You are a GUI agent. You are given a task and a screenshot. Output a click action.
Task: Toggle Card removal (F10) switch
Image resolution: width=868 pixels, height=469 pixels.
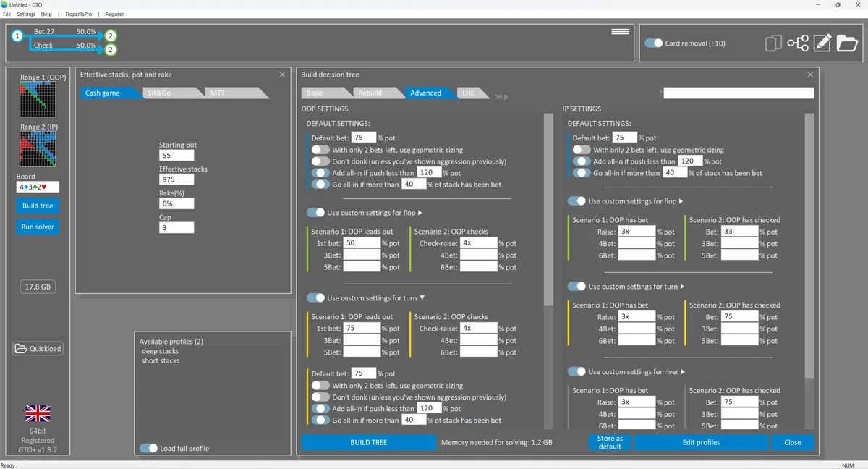pyautogui.click(x=654, y=43)
